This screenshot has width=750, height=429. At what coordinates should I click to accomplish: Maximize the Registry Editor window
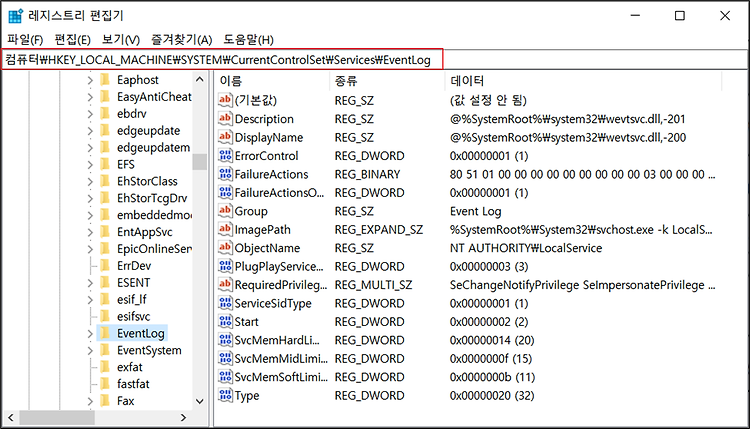pos(680,16)
